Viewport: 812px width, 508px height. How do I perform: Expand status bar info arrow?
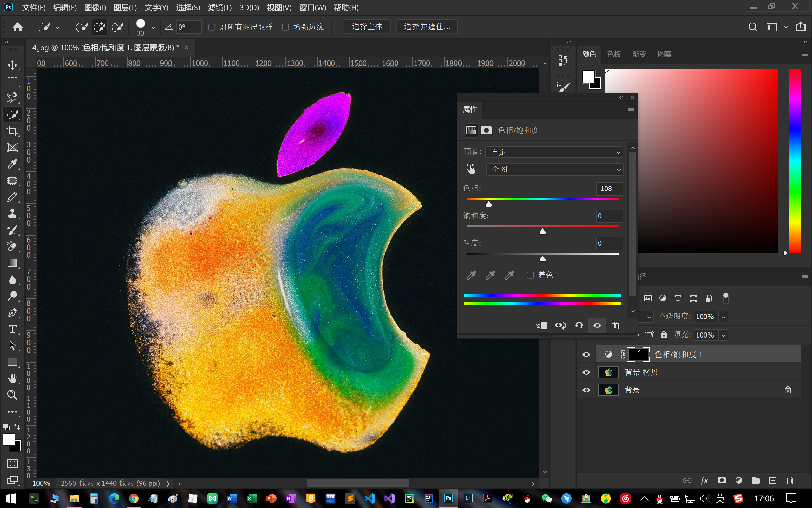pyautogui.click(x=168, y=484)
